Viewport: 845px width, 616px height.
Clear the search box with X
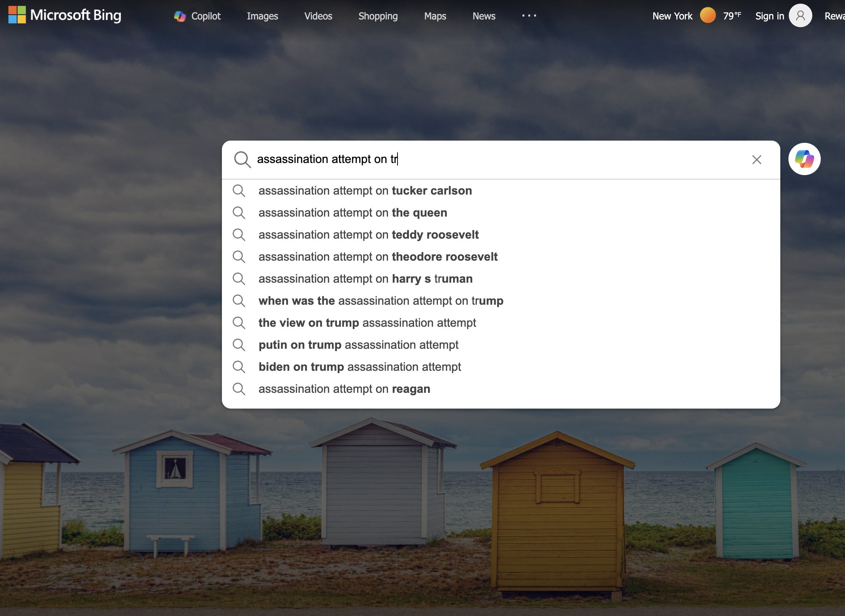756,160
